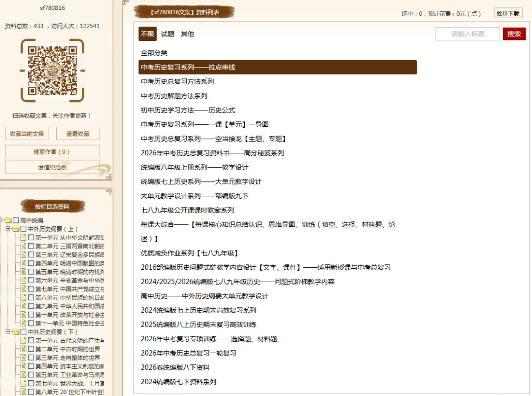Open 七八九年级公开课课时教案系列
Viewport: 532px width, 396px height.
click(187, 210)
